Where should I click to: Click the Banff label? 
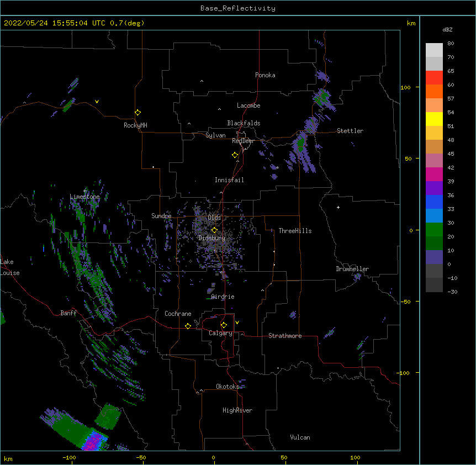(x=68, y=313)
